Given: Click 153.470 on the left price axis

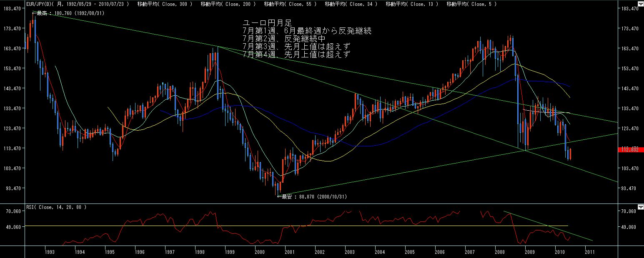Looking at the screenshot, I should tap(11, 68).
